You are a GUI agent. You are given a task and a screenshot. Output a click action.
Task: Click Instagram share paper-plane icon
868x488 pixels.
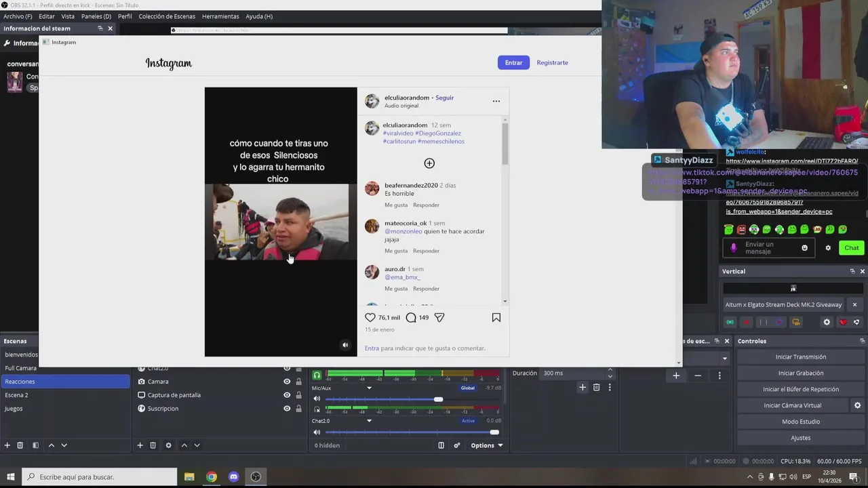click(439, 317)
